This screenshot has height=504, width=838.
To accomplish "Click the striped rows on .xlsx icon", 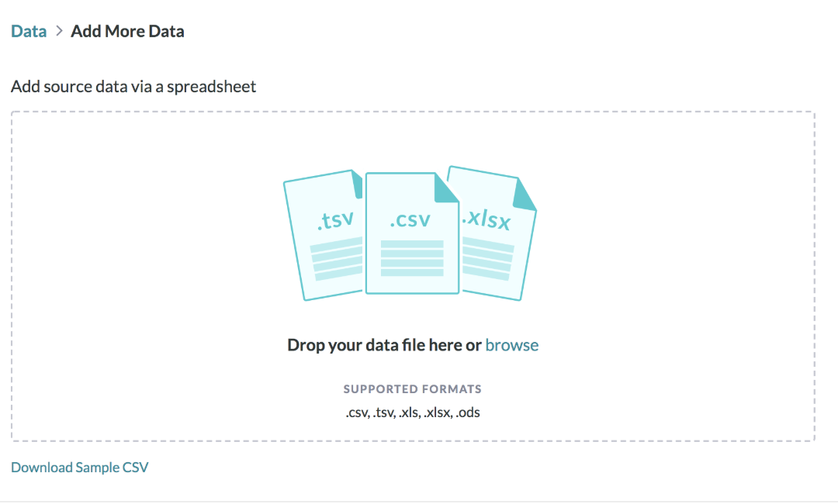I will coord(488,258).
